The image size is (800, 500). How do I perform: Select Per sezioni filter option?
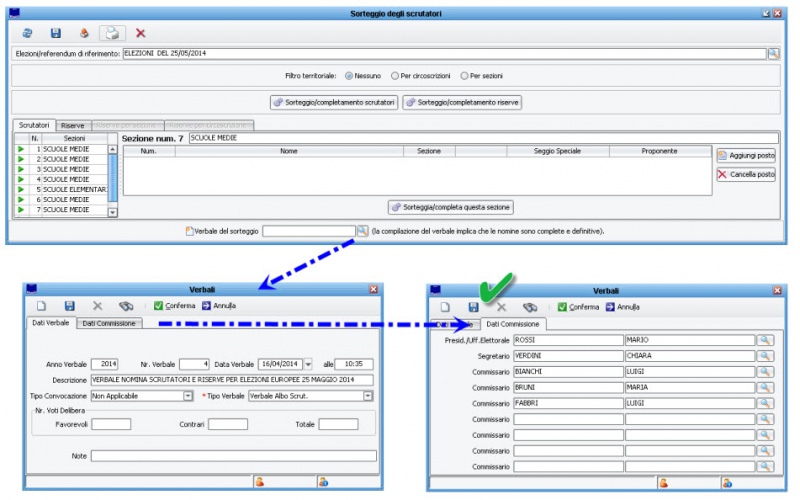click(465, 75)
